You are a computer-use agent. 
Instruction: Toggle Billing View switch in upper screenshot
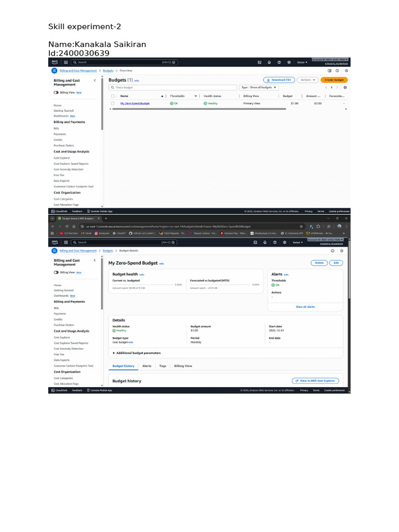pos(56,92)
